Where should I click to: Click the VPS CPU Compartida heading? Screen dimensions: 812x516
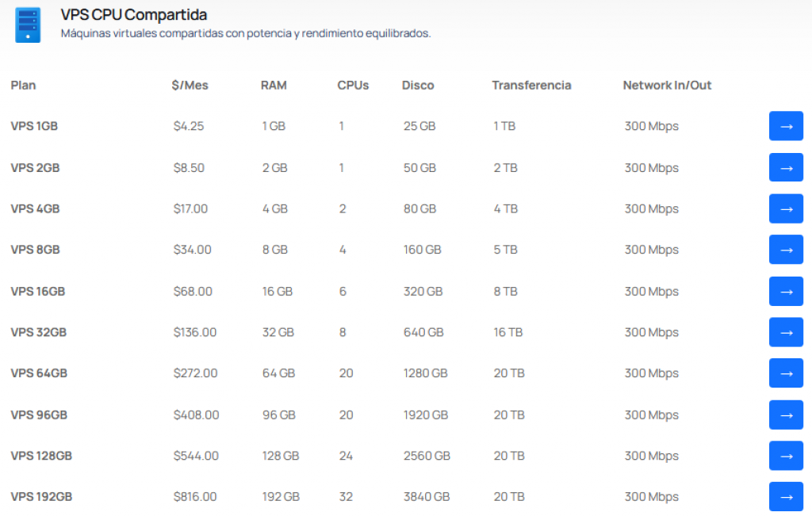[133, 15]
